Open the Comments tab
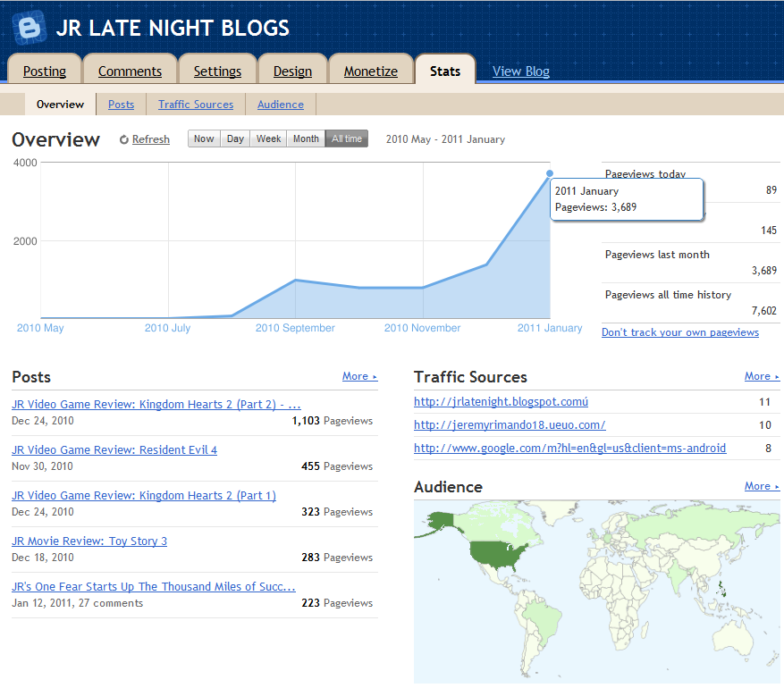 (130, 71)
